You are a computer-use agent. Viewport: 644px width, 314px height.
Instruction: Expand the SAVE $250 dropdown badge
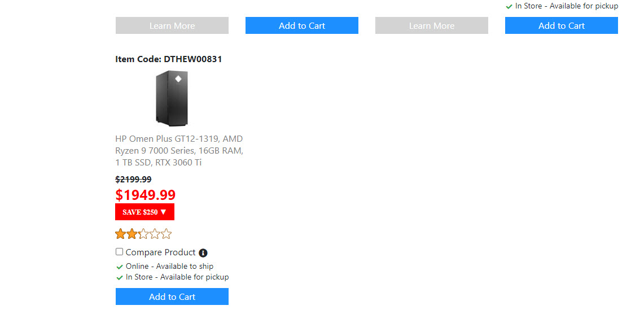[144, 212]
